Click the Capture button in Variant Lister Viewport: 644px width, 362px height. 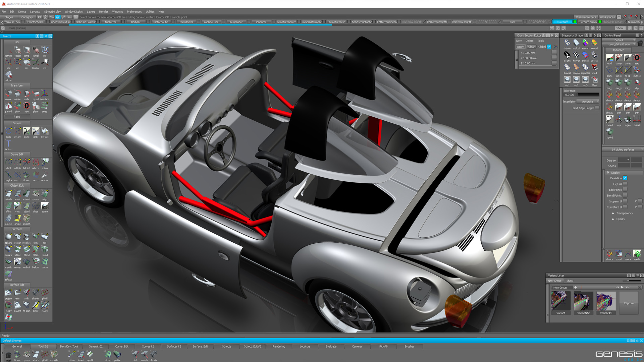click(629, 303)
